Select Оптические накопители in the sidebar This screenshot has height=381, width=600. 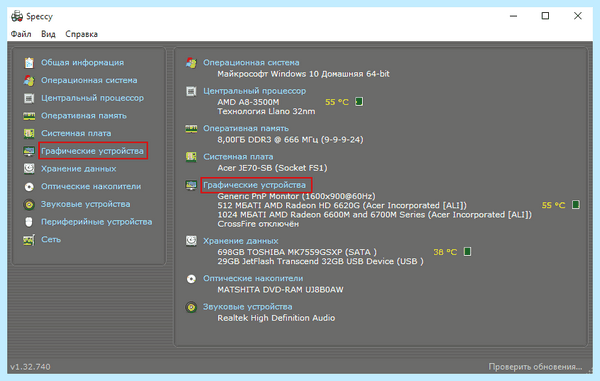(91, 187)
